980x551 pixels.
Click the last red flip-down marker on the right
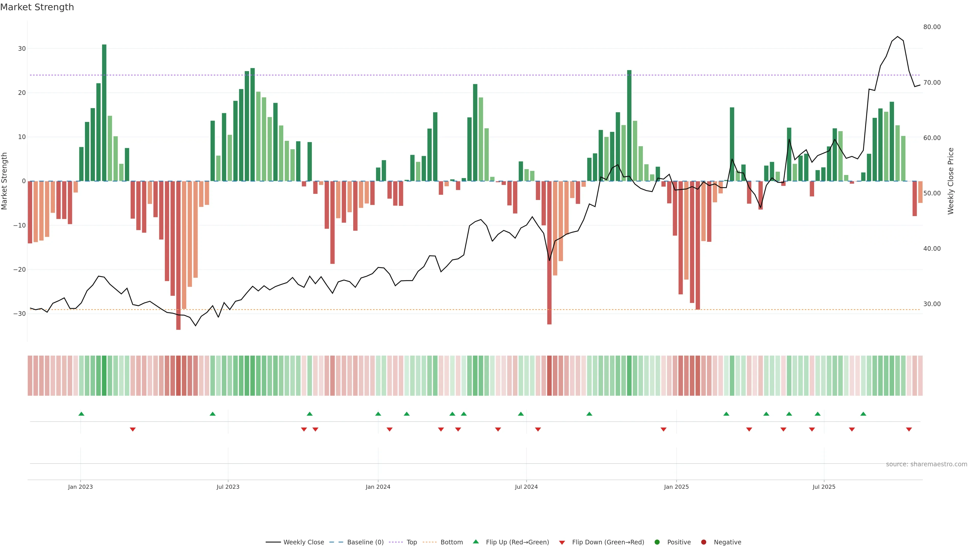pyautogui.click(x=909, y=429)
